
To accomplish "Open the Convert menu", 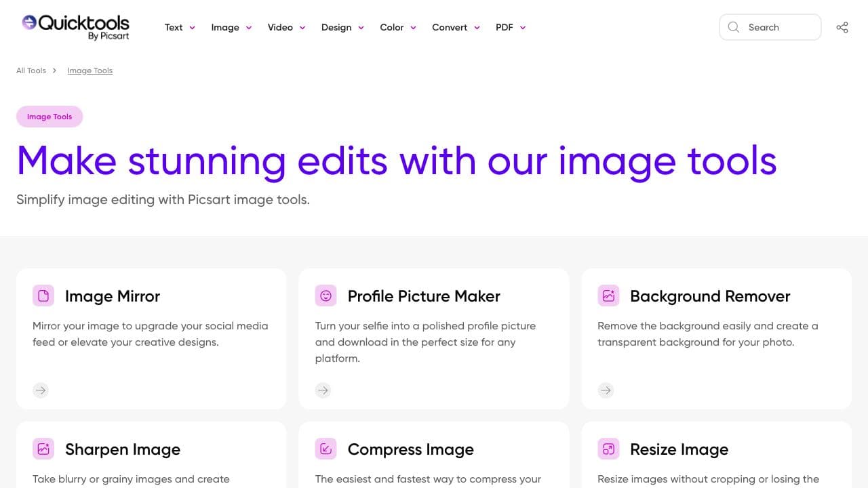I will pyautogui.click(x=456, y=27).
